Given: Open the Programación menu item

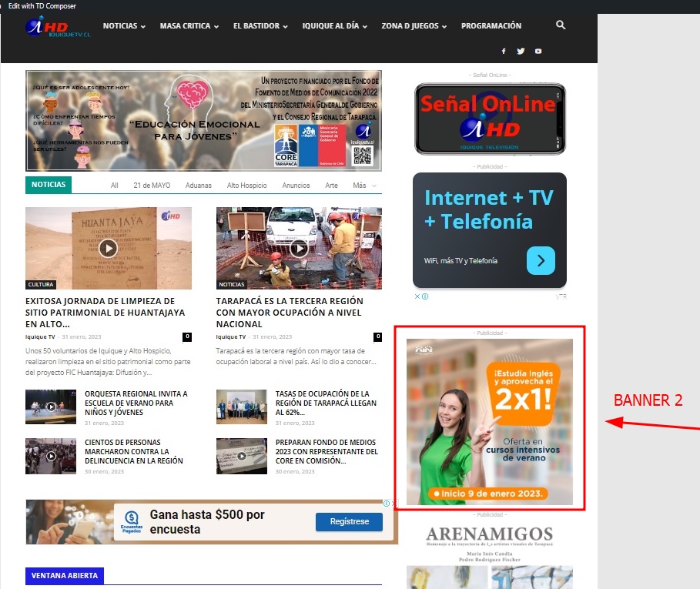Looking at the screenshot, I should [491, 26].
